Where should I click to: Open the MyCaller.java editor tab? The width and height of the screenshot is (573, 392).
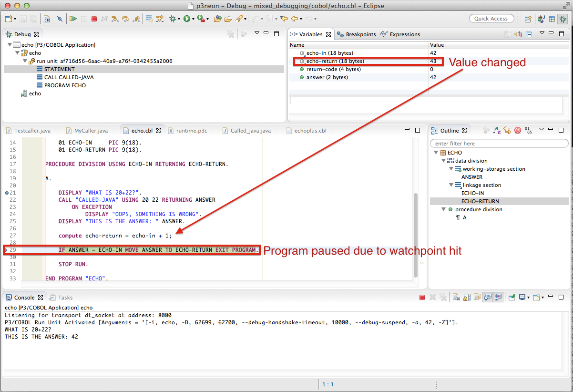(x=86, y=131)
